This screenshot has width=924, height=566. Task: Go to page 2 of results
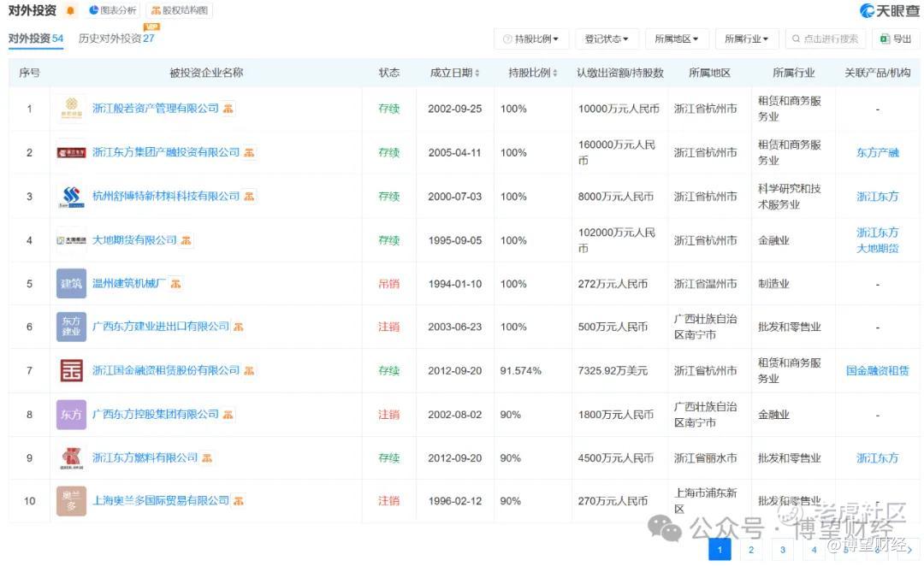tap(751, 550)
